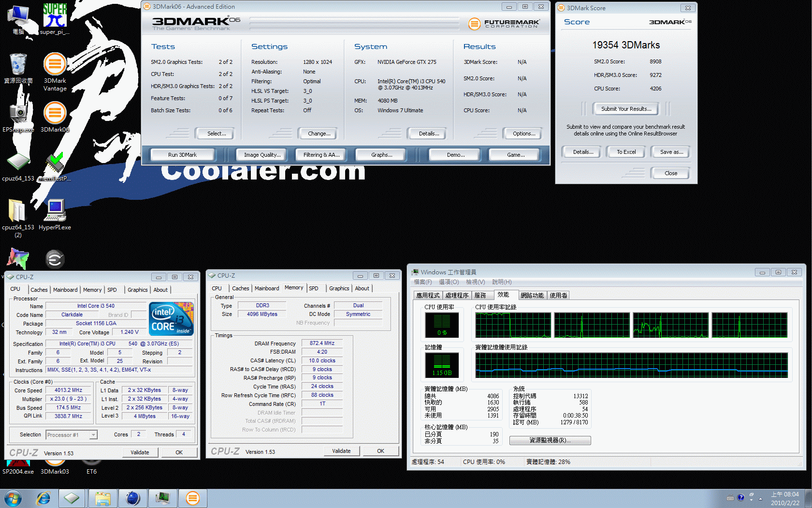Switch to Mainboard tab in left CPU-Z
The height and width of the screenshot is (508, 812).
65,290
